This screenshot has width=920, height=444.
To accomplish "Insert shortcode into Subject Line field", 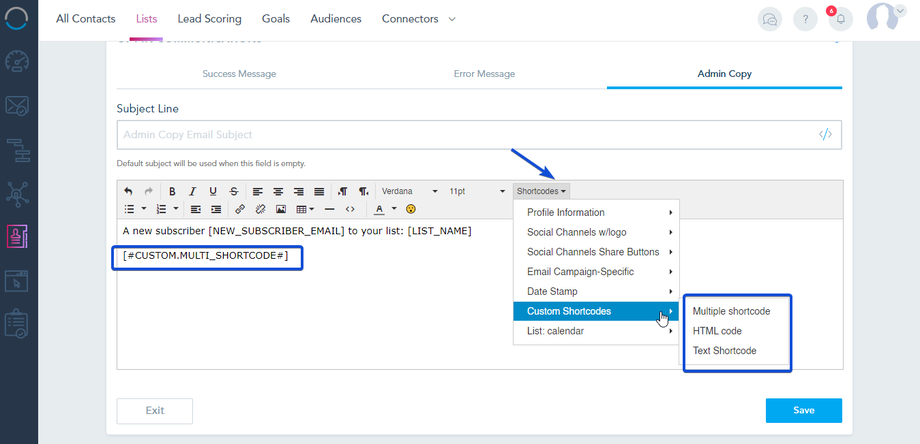I will pyautogui.click(x=825, y=134).
